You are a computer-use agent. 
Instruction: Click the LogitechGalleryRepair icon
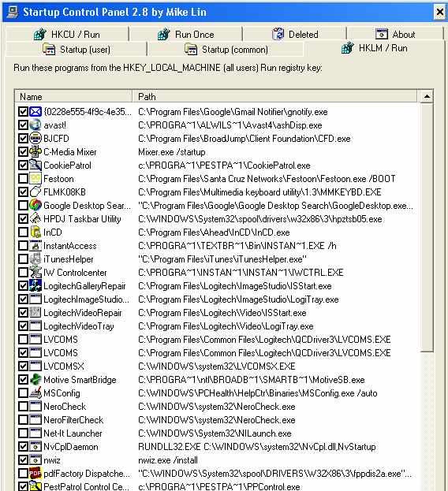[35, 286]
